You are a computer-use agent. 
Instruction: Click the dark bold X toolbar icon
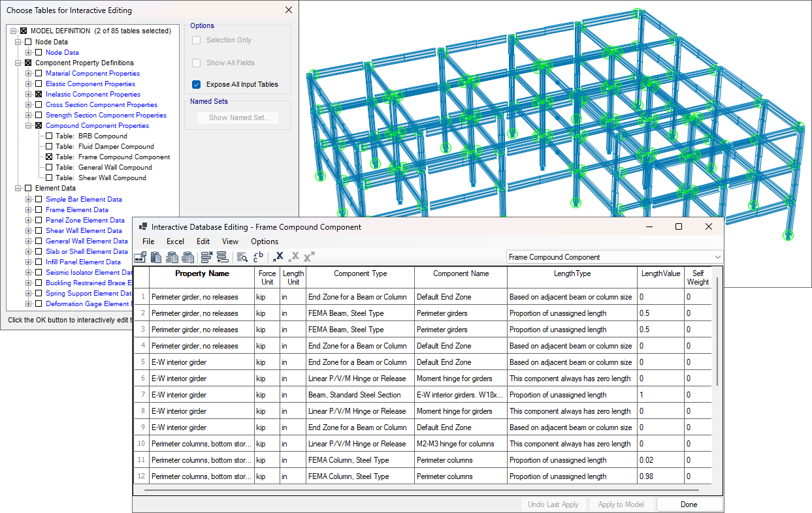coord(278,257)
